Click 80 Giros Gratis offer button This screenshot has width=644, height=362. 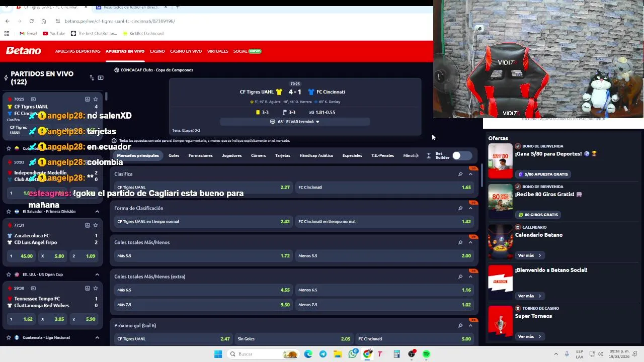coord(538,215)
